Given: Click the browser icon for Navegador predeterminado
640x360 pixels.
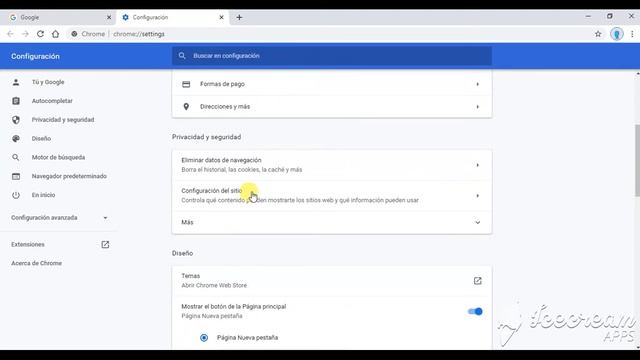Looking at the screenshot, I should tap(16, 176).
